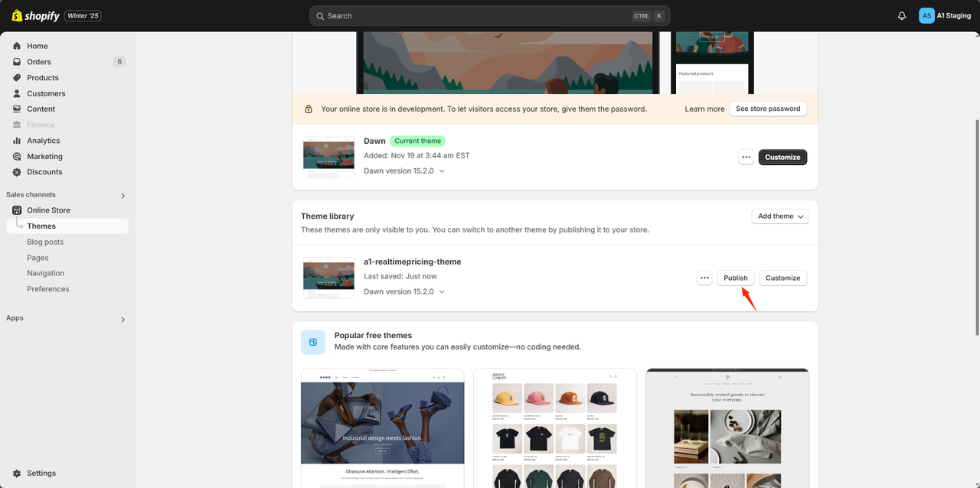Click the a1-realtimepricing-theme thumbnail

click(x=328, y=278)
